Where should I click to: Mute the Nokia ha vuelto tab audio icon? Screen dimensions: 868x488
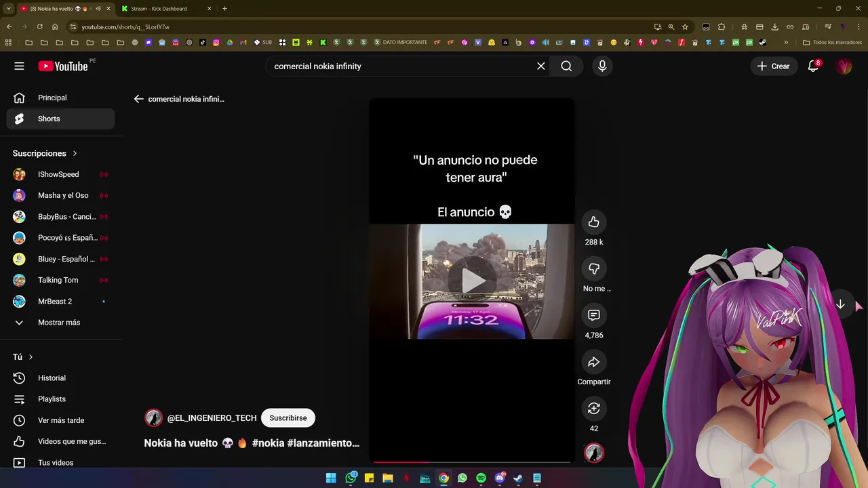click(x=98, y=9)
